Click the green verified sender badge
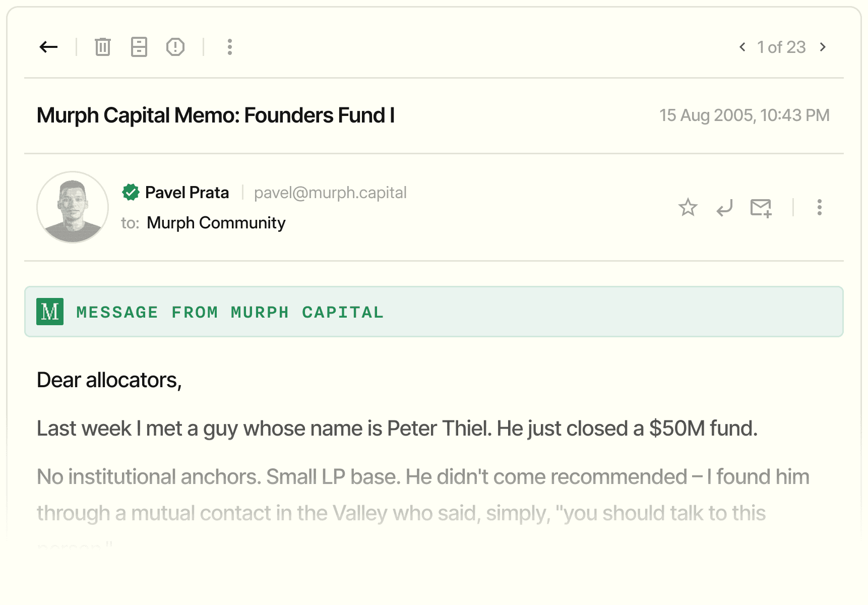This screenshot has width=868, height=605. click(131, 192)
